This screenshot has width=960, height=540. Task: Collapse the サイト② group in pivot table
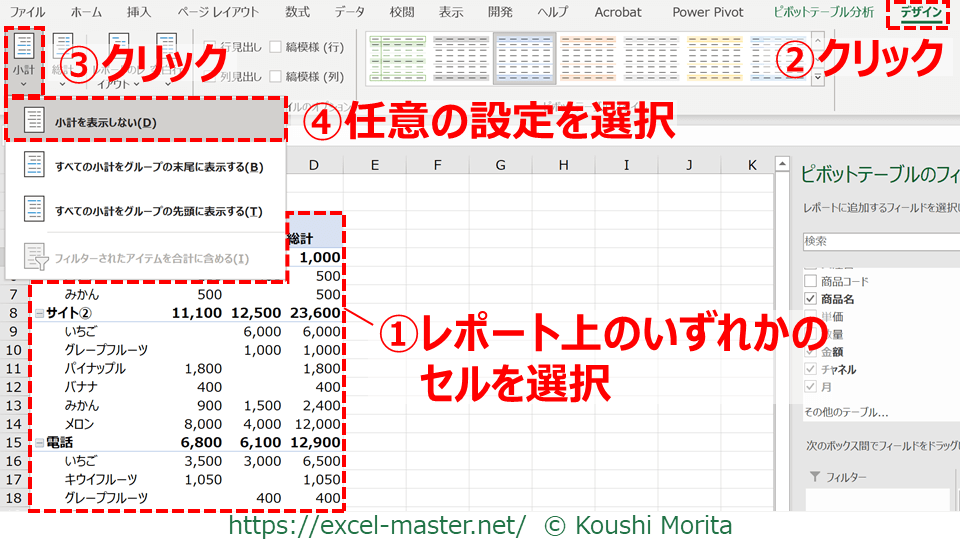click(38, 313)
